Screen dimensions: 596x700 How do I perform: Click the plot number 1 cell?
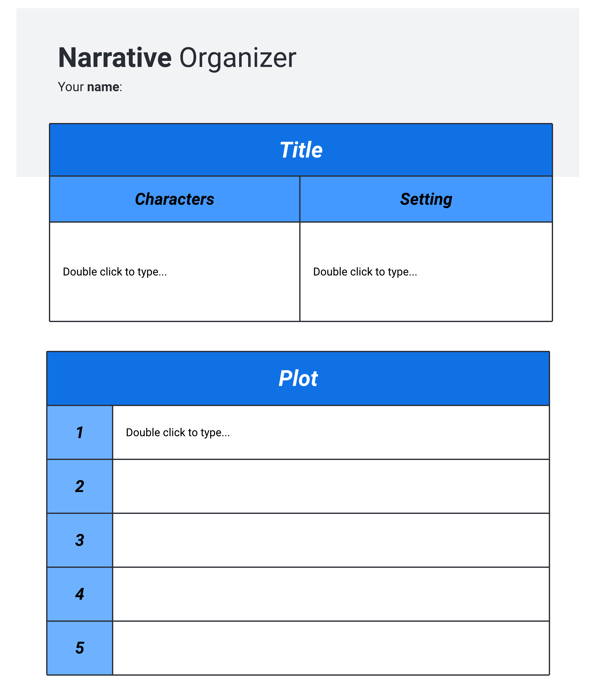point(80,432)
